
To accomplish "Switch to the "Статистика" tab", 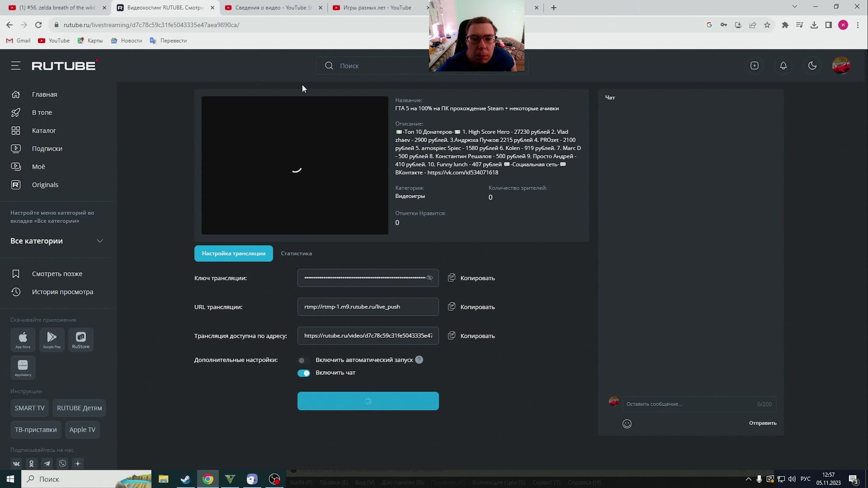I will click(x=296, y=253).
